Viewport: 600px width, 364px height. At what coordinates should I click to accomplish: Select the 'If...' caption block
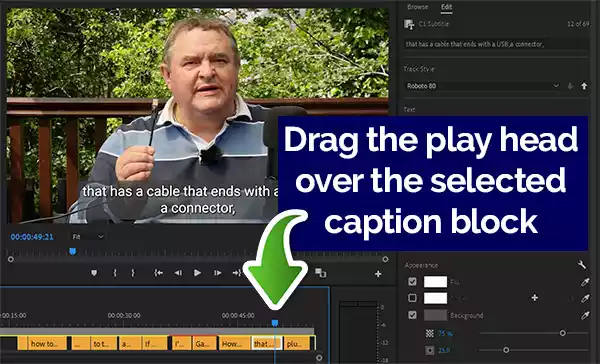[x=155, y=343]
